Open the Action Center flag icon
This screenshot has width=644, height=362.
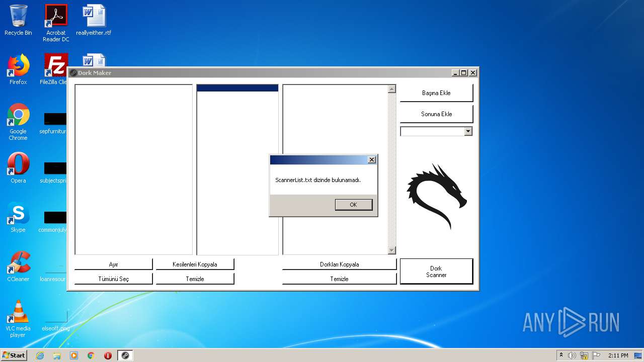(596, 355)
